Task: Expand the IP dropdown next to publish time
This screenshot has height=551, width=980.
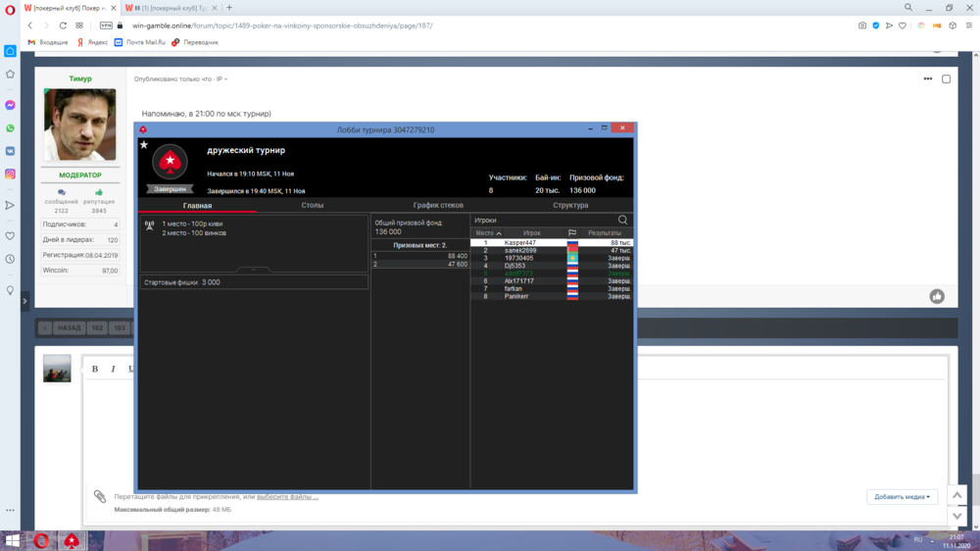Action: coord(221,79)
